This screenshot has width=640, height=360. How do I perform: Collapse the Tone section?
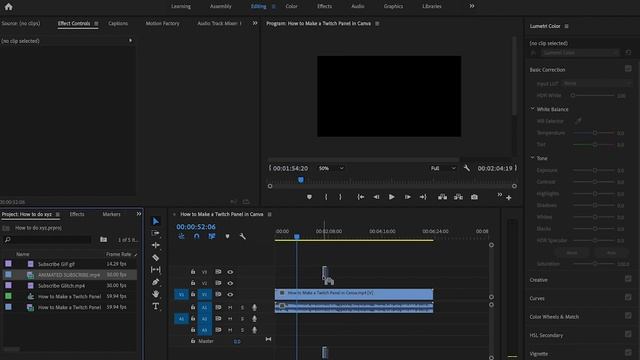click(x=533, y=158)
